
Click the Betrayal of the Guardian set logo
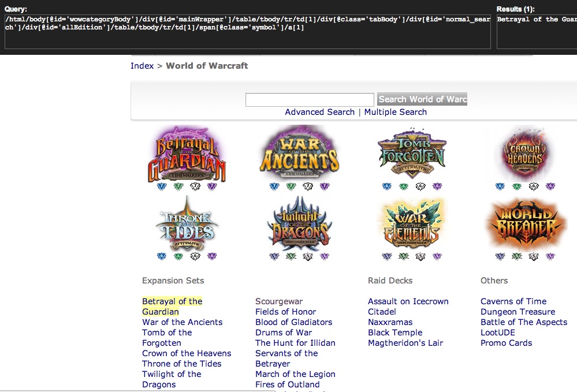click(x=186, y=154)
